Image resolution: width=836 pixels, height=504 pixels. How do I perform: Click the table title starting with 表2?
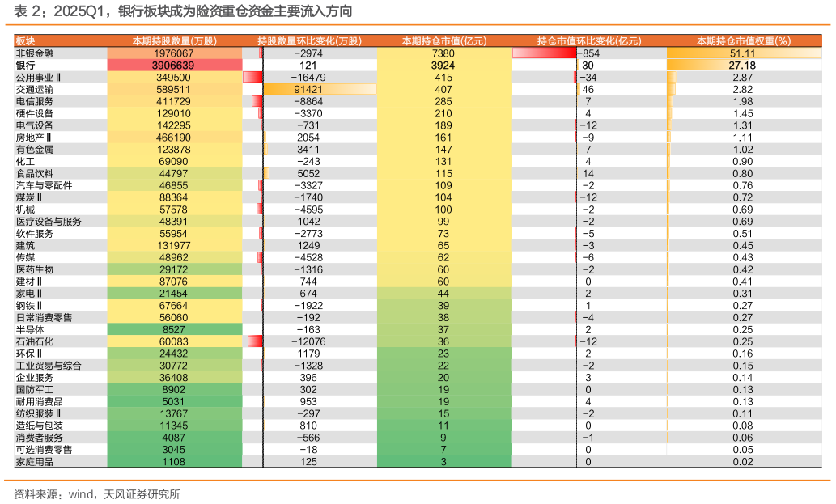tap(182, 12)
